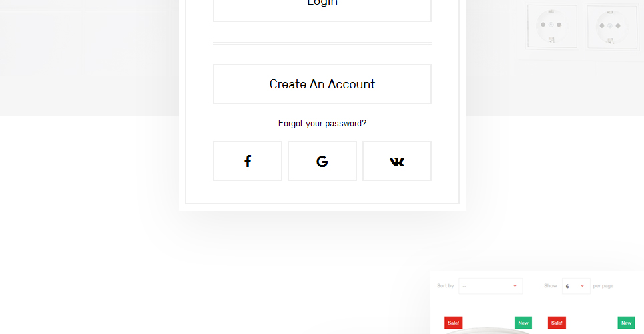Click the per page label text

click(x=603, y=285)
